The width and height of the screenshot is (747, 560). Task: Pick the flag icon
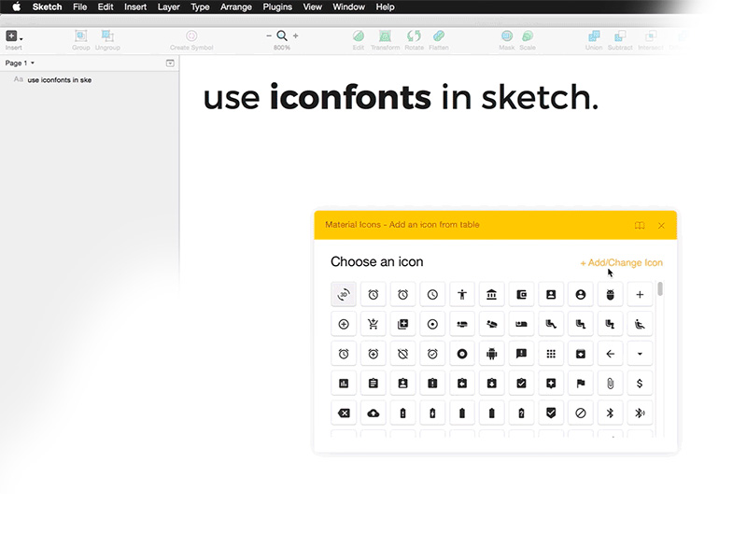pos(580,384)
